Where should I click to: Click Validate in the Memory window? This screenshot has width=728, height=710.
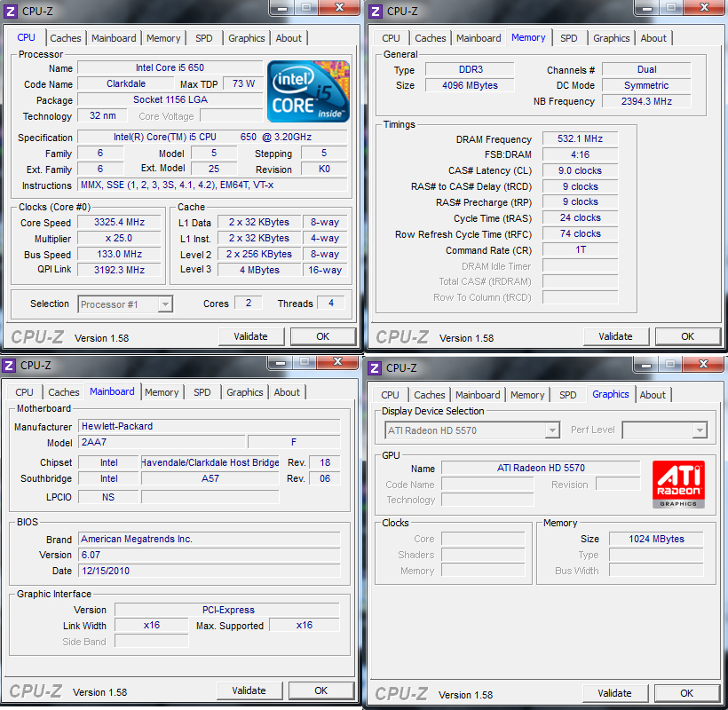pos(615,336)
